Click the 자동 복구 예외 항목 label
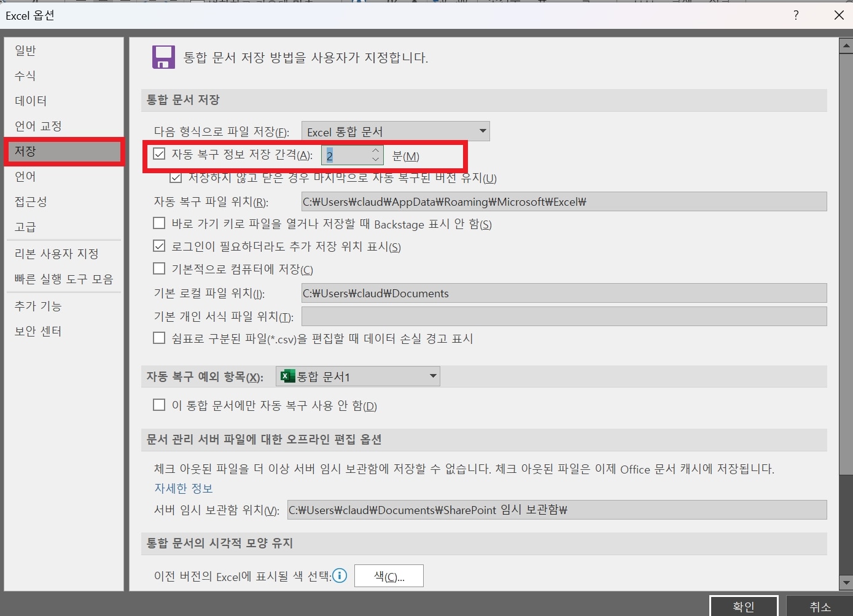 [205, 376]
